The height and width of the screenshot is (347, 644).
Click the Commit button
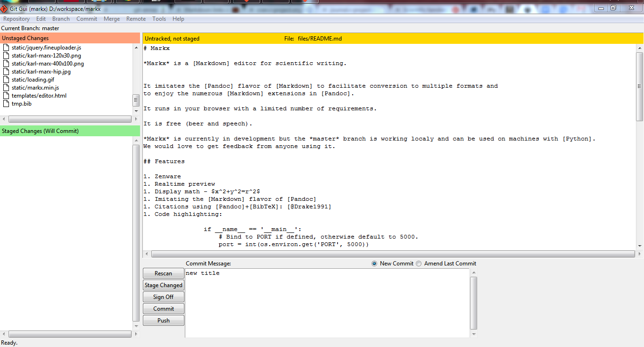[164, 309]
